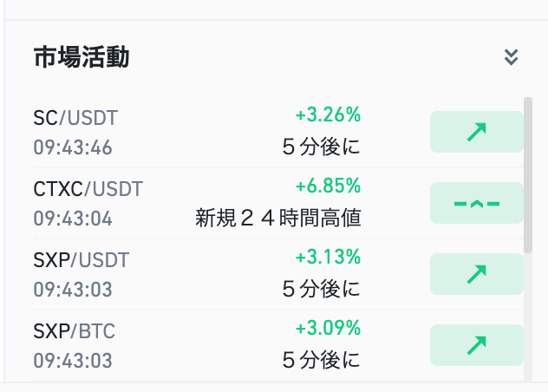
Task: Click the 新規２４時間高値 label
Action: [277, 218]
